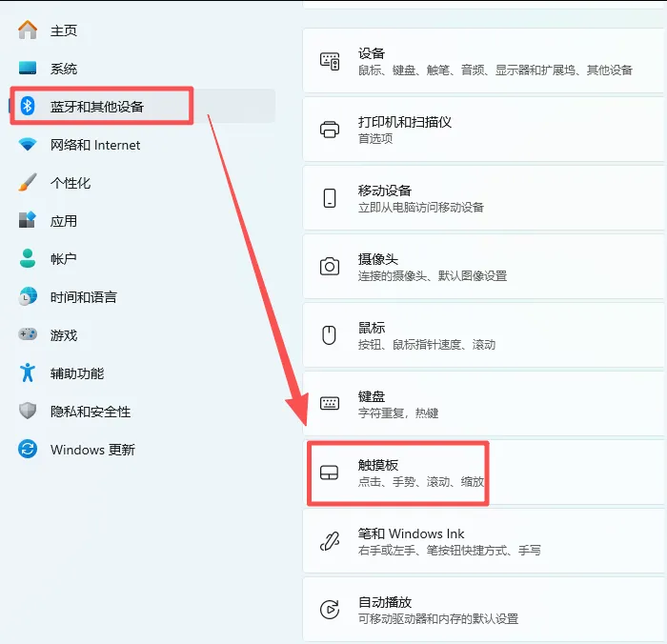Click the 时间和语言 globe clock icon
The image size is (667, 644).
[28, 296]
